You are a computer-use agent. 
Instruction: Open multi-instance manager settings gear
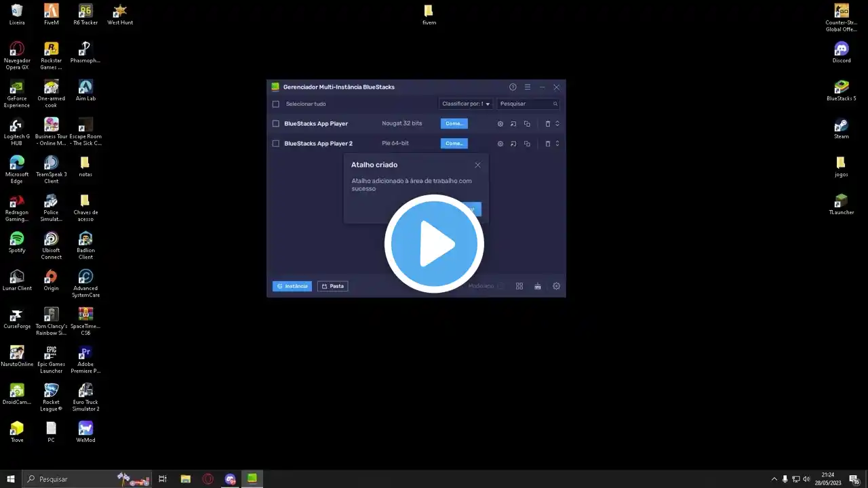pos(557,286)
